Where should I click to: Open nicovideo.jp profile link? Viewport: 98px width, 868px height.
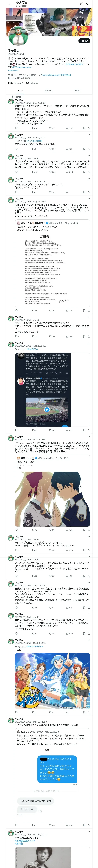(56, 75)
